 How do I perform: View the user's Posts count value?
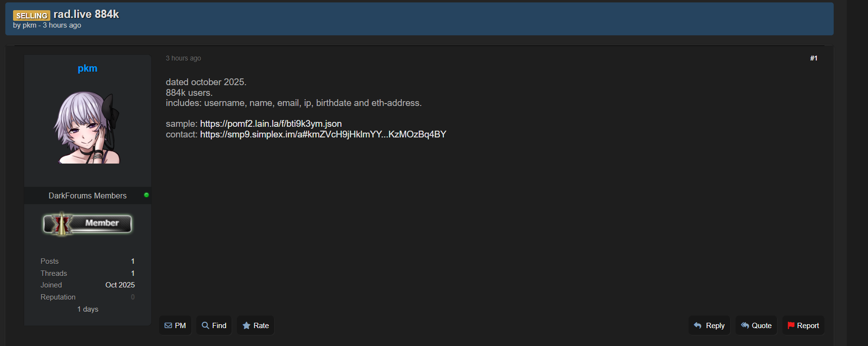tap(132, 261)
